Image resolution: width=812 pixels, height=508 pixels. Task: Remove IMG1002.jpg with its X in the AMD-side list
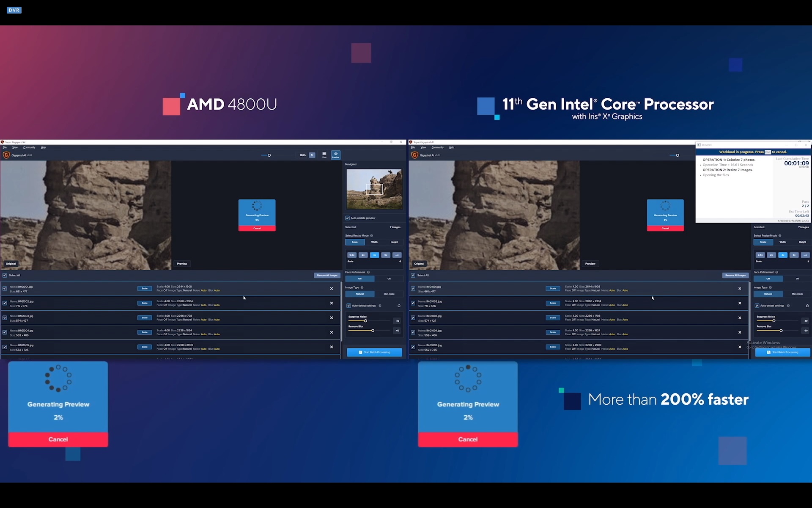click(x=332, y=303)
